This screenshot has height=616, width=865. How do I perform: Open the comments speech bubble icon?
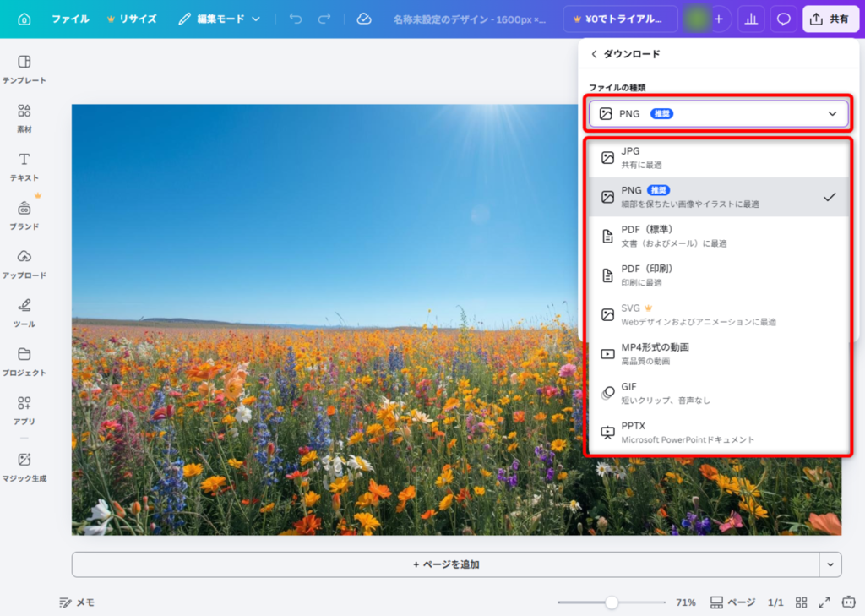783,19
